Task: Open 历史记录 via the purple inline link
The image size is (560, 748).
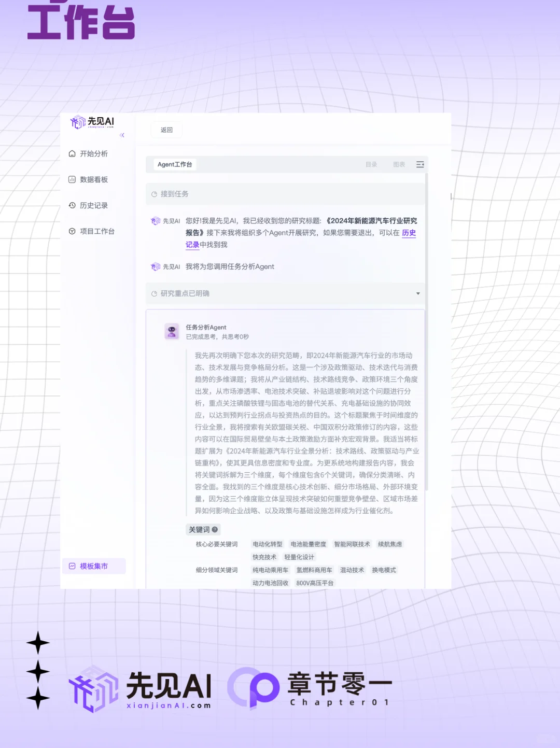Action: tap(409, 233)
